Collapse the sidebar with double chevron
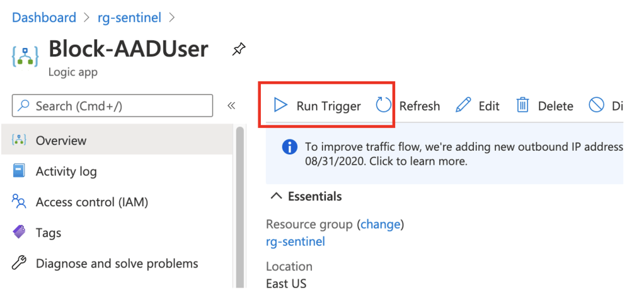Image resolution: width=644 pixels, height=299 pixels. (x=231, y=105)
